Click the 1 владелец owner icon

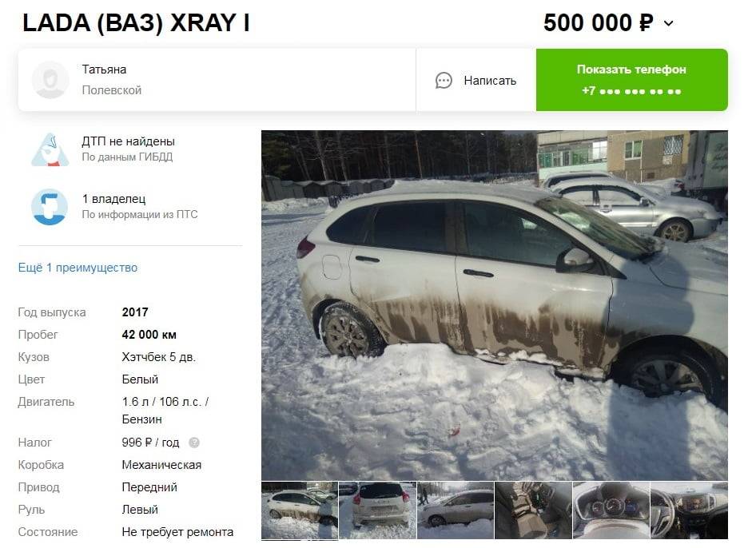[x=50, y=207]
